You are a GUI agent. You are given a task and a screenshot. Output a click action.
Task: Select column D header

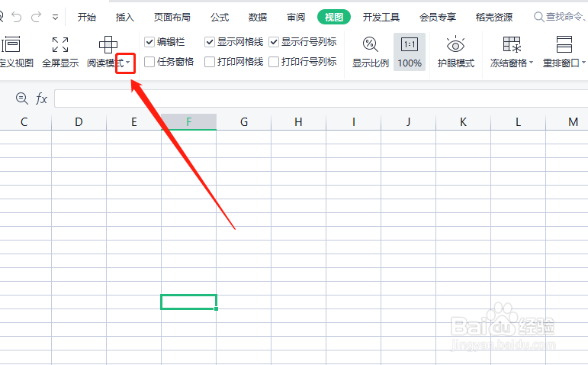79,122
